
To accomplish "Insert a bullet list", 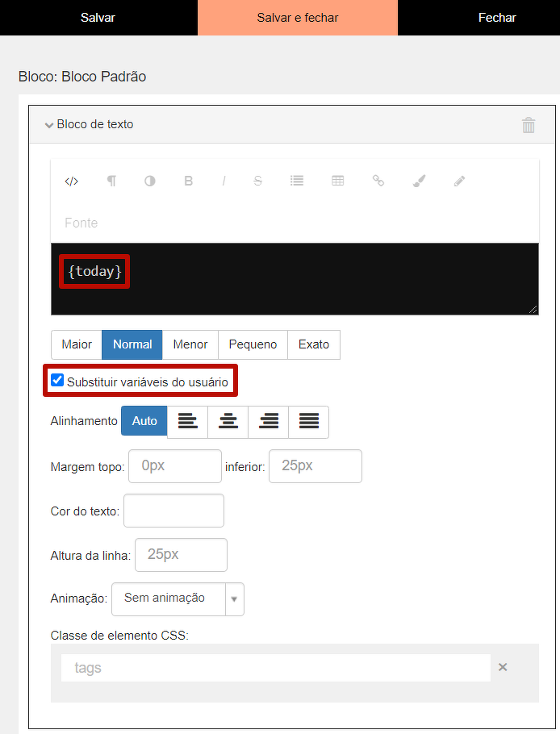I will coord(297,181).
